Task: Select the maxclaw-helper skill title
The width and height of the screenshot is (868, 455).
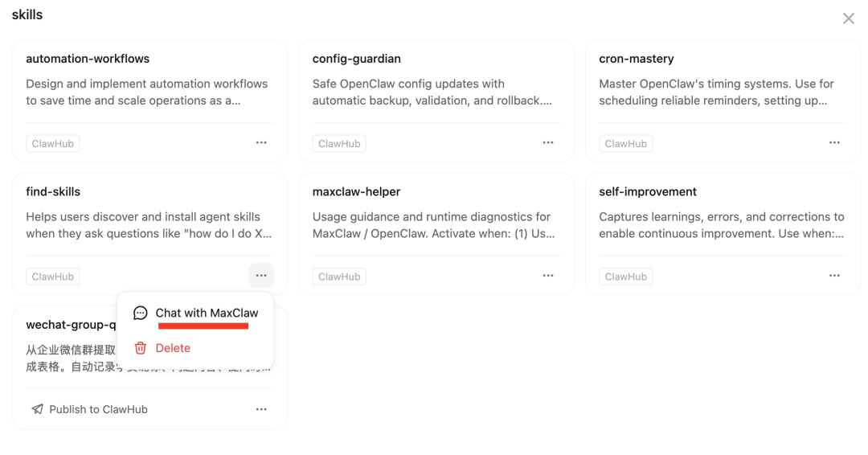Action: [356, 191]
